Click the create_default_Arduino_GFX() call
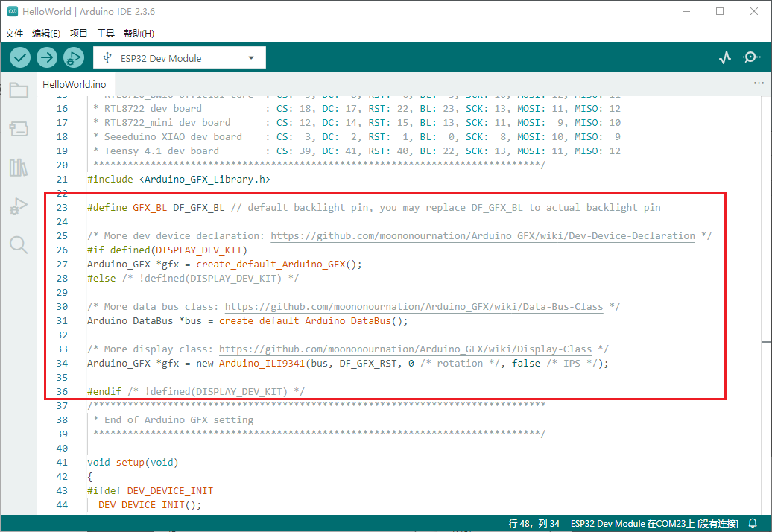This screenshot has height=532, width=772. click(279, 265)
